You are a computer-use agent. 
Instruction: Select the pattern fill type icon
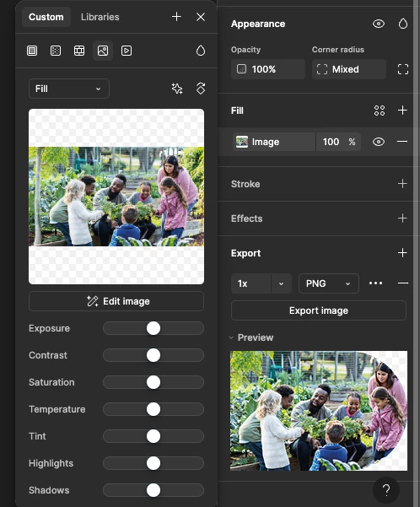point(79,51)
